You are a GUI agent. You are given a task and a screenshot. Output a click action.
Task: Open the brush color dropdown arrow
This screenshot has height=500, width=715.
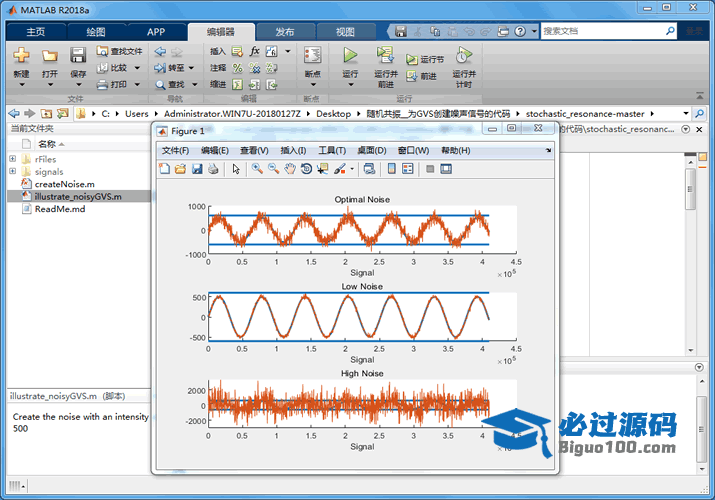pyautogui.click(x=352, y=169)
